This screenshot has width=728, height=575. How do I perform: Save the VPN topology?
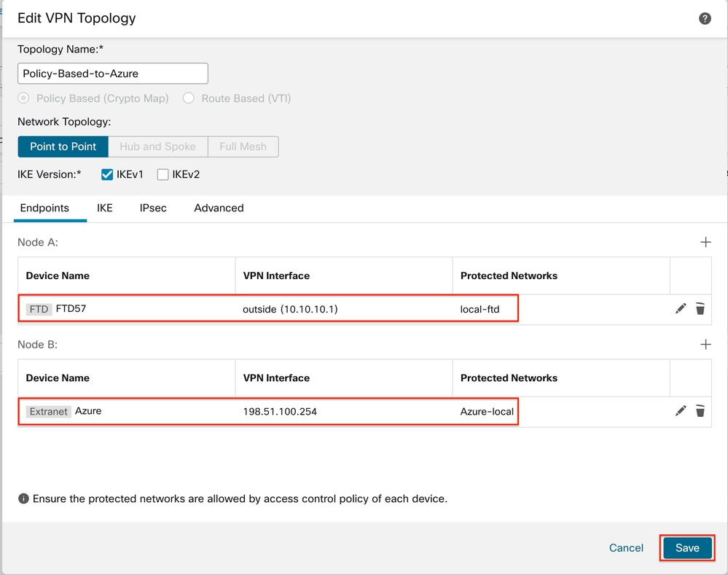pyautogui.click(x=687, y=548)
